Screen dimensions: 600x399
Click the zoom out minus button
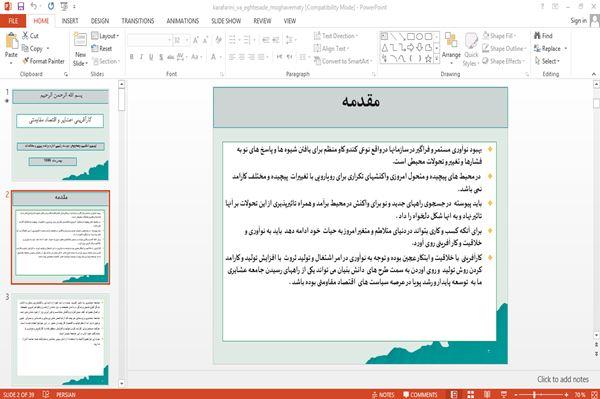(516, 394)
